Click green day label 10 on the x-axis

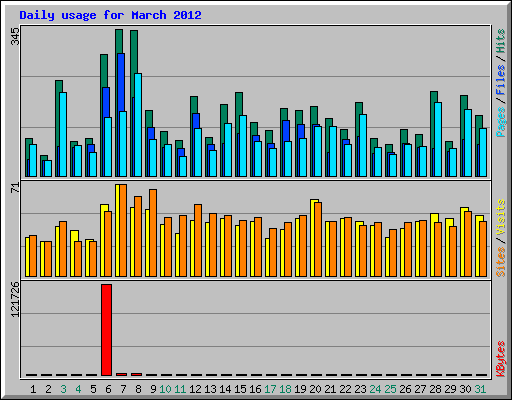[x=165, y=389]
